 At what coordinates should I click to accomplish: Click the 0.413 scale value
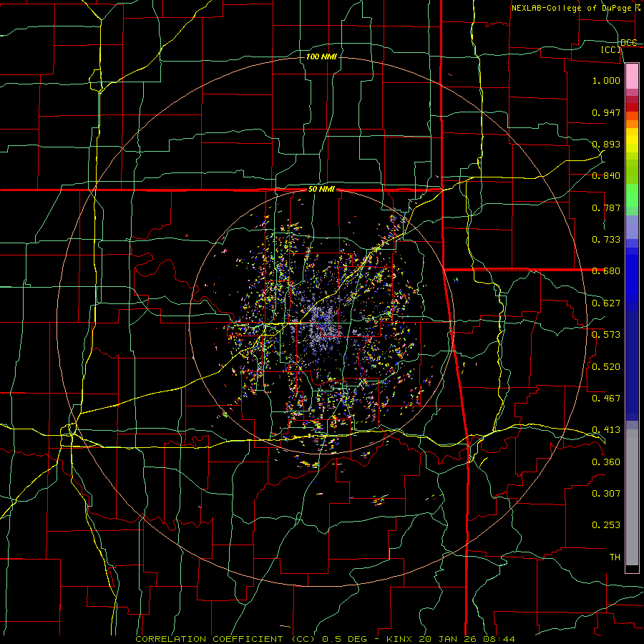coord(606,430)
